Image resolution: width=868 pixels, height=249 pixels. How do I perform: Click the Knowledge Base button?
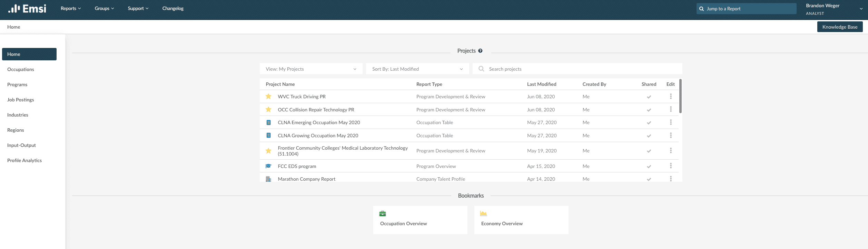click(840, 27)
